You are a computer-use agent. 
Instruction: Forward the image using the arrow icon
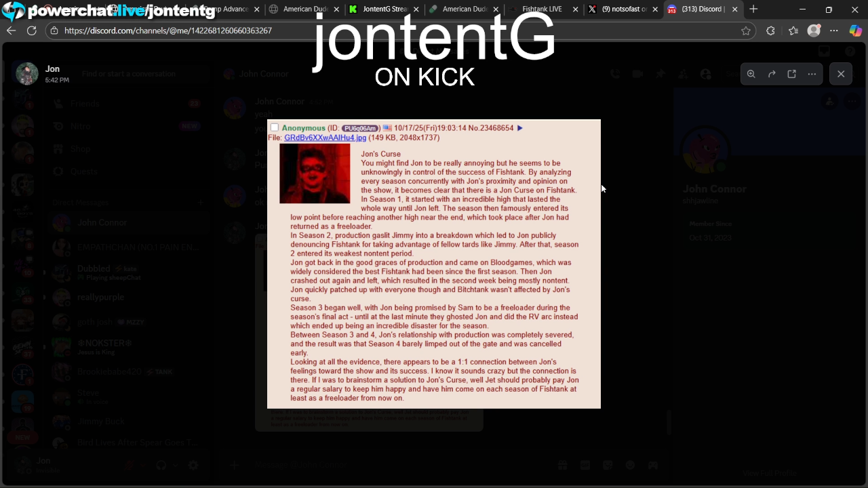tap(772, 74)
